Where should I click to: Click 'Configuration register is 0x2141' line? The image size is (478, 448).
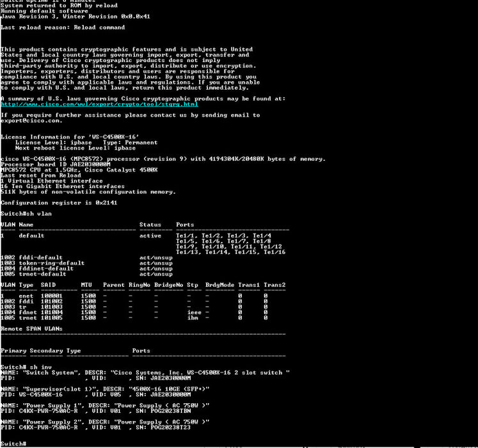pos(59,203)
